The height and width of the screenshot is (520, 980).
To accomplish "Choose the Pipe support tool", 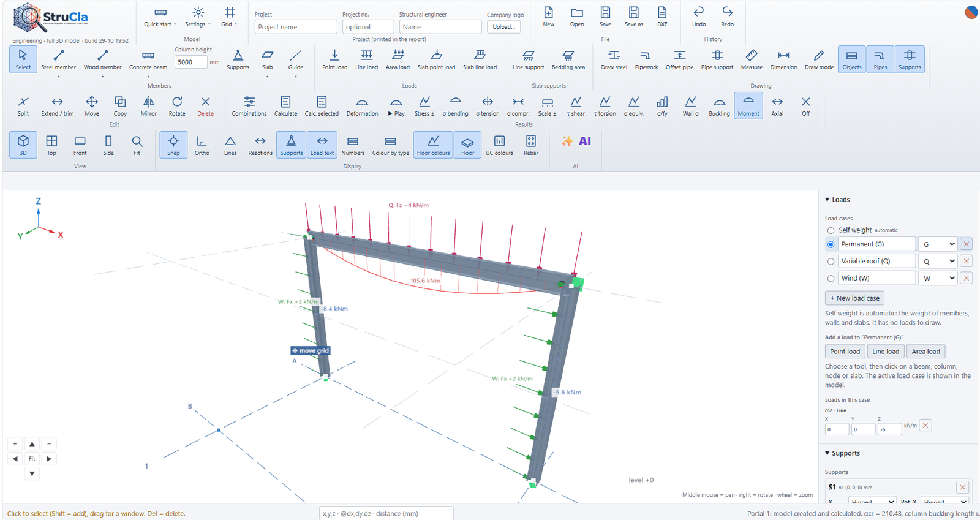I will [x=717, y=59].
